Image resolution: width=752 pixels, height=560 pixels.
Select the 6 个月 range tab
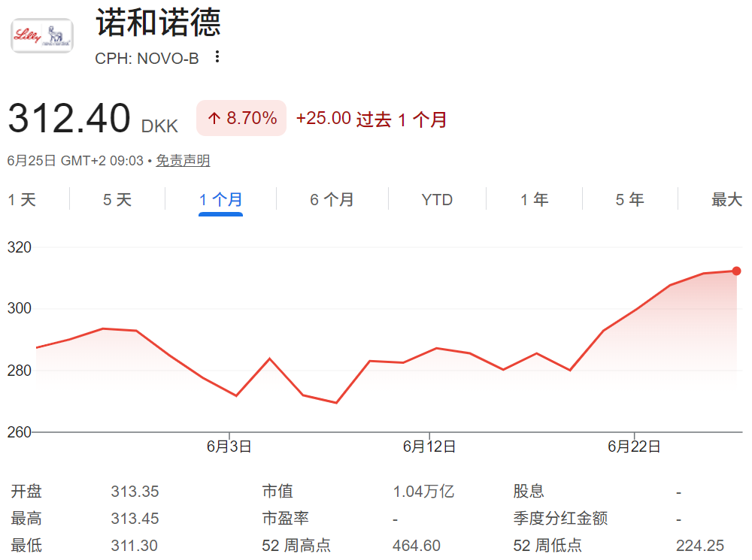click(x=332, y=199)
